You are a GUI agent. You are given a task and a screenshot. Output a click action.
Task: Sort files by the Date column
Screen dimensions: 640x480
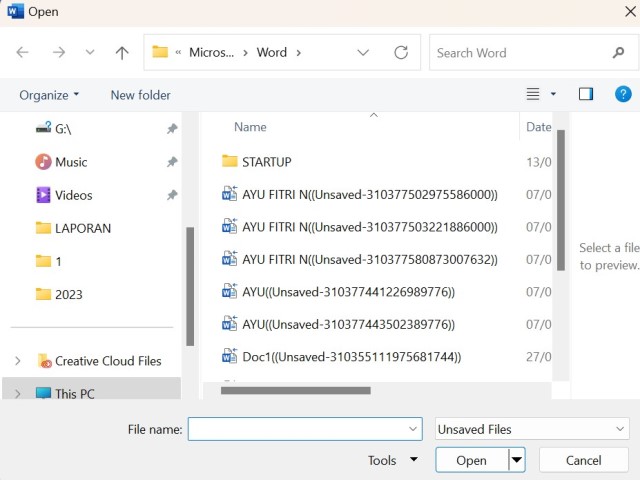pos(538,127)
